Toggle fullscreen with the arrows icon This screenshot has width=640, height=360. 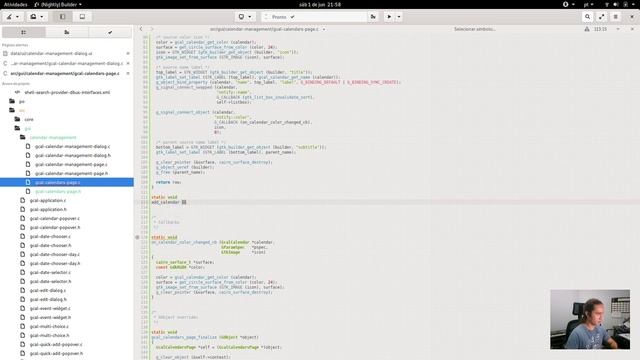coord(602,17)
